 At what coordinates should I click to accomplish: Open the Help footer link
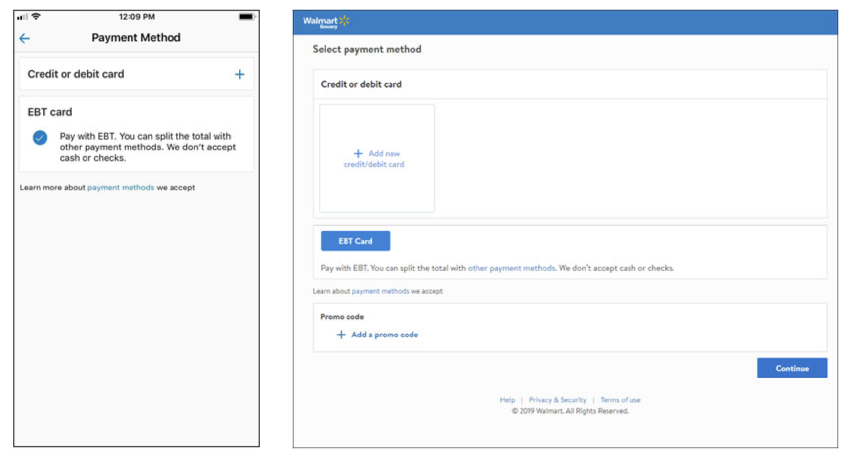coord(507,400)
